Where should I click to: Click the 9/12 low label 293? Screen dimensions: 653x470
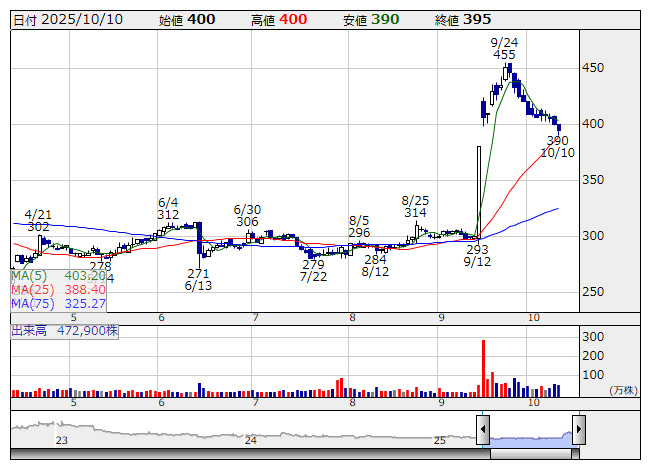click(x=477, y=249)
